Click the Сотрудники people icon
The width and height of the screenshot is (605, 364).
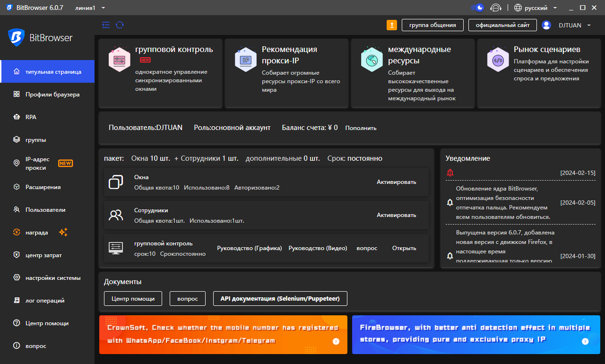[116, 216]
